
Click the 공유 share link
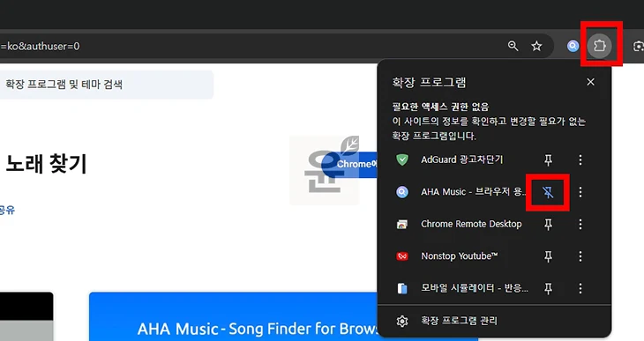coord(7,210)
